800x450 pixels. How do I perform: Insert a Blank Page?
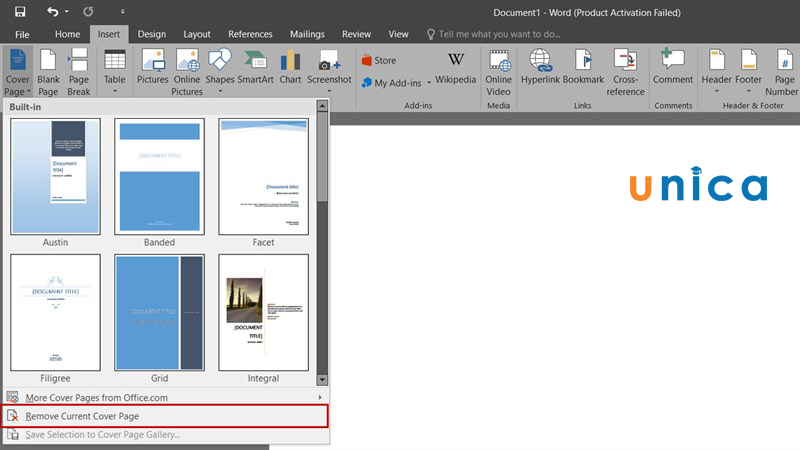(48, 71)
